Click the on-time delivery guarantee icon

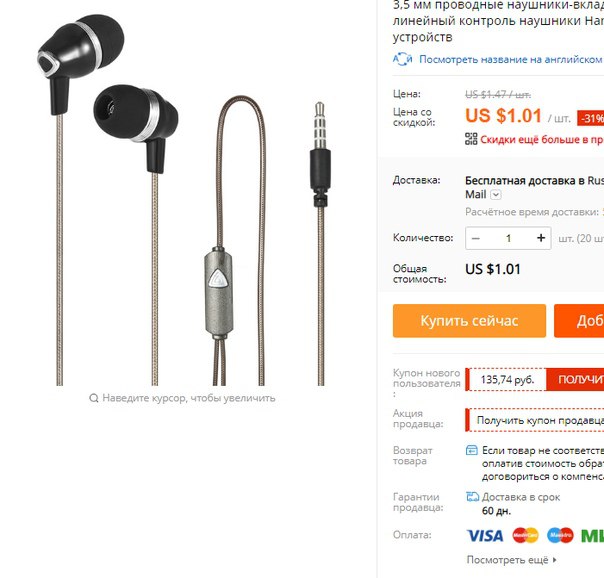click(472, 497)
